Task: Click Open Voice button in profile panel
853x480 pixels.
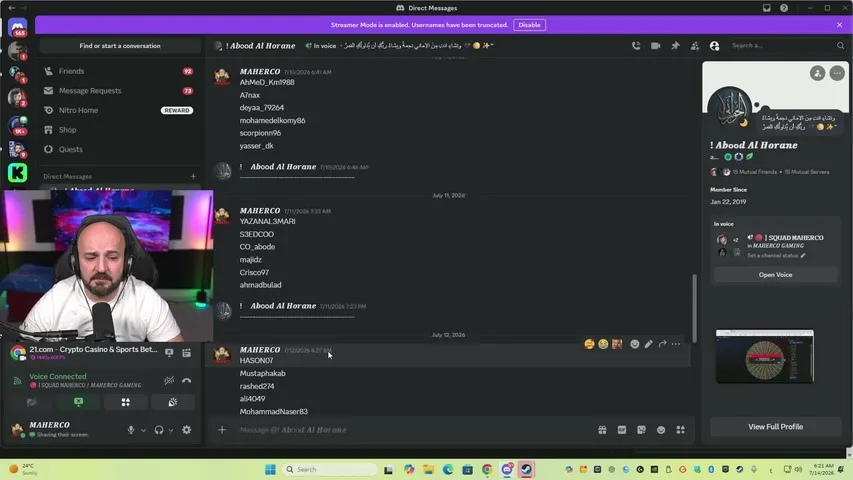Action: coord(775,275)
